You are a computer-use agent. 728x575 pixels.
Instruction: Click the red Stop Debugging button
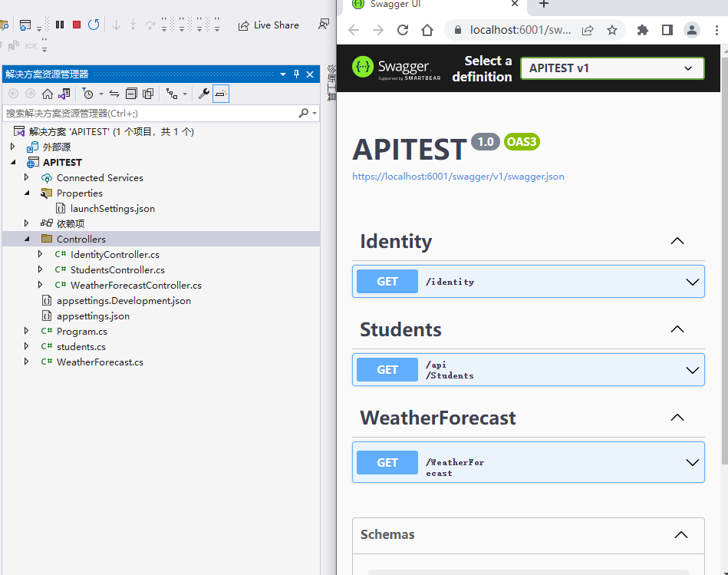[x=77, y=25]
